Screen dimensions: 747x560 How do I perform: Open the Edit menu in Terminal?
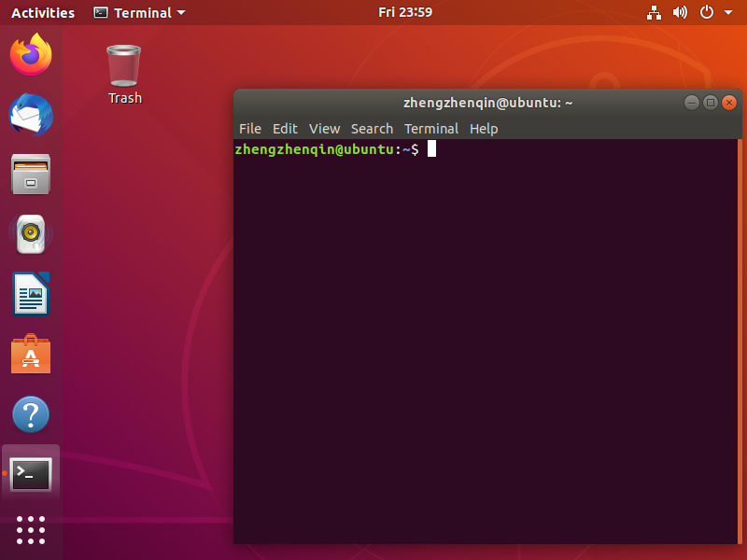point(285,129)
